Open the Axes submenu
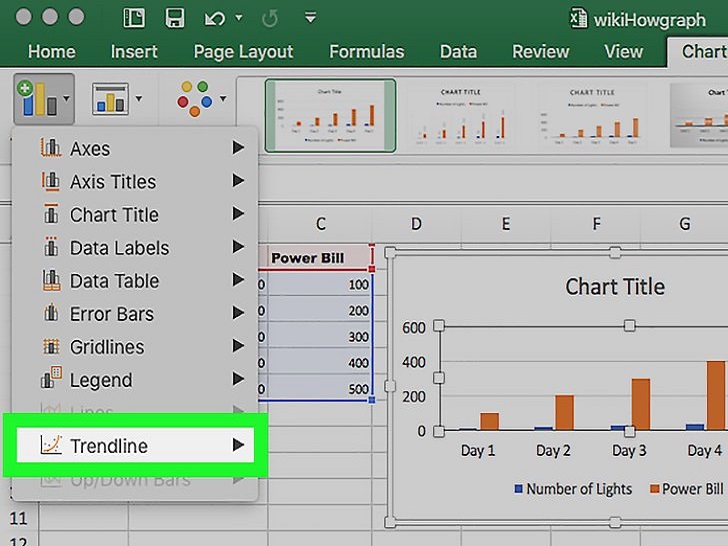The image size is (728, 546). 134,149
